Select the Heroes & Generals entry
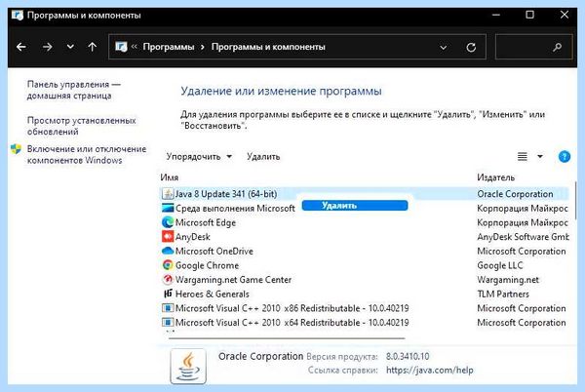585x392 pixels. click(212, 294)
